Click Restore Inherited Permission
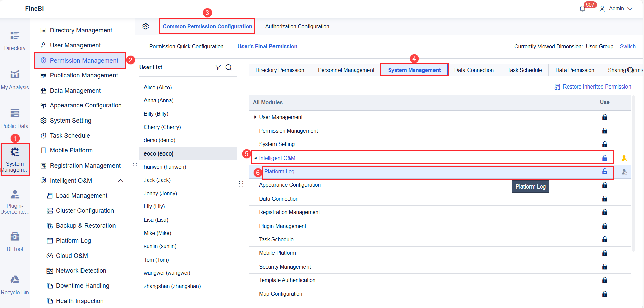 597,87
